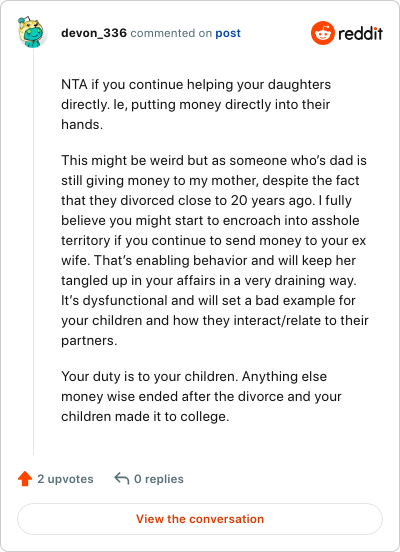The image size is (400, 552).
Task: Click the reddit wordmark text logo
Action: (360, 33)
